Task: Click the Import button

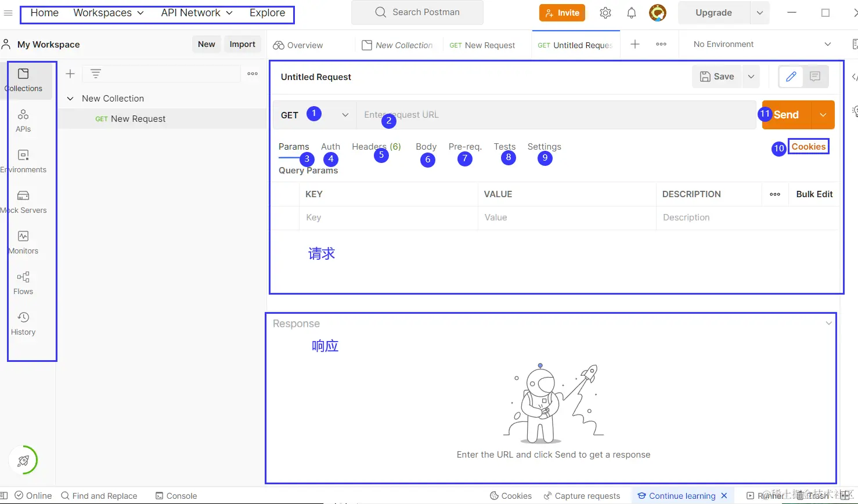Action: [x=242, y=44]
